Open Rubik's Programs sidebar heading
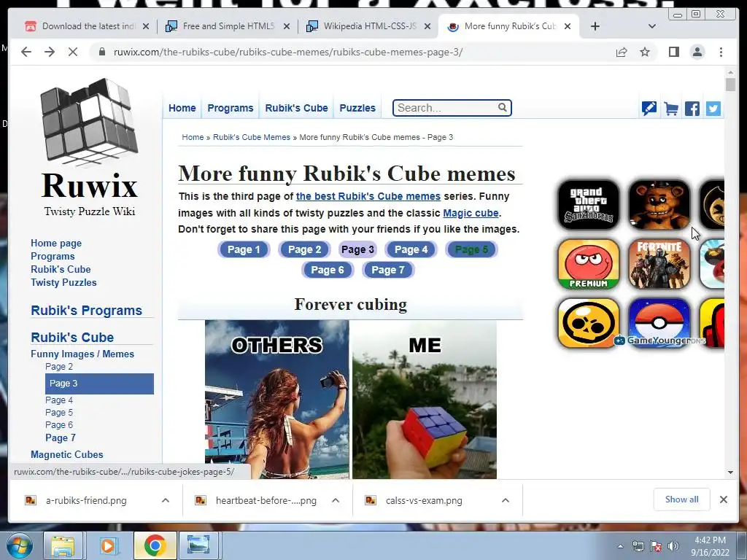The height and width of the screenshot is (560, 747). pos(86,311)
